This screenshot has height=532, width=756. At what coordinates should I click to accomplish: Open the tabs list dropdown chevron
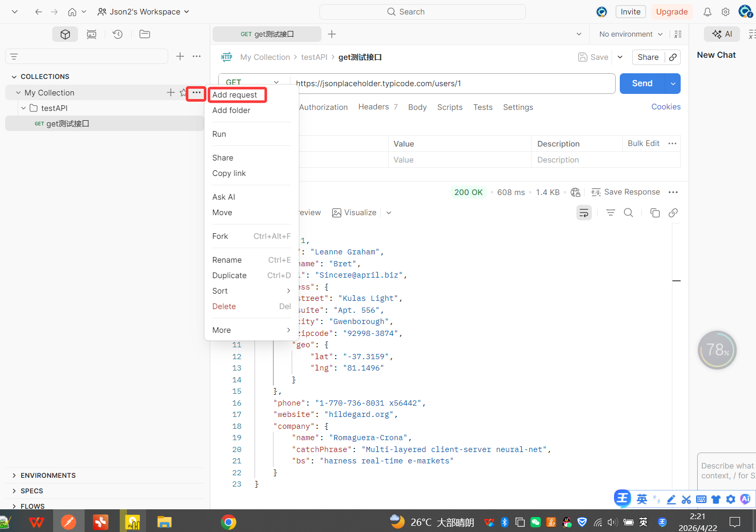coord(578,34)
